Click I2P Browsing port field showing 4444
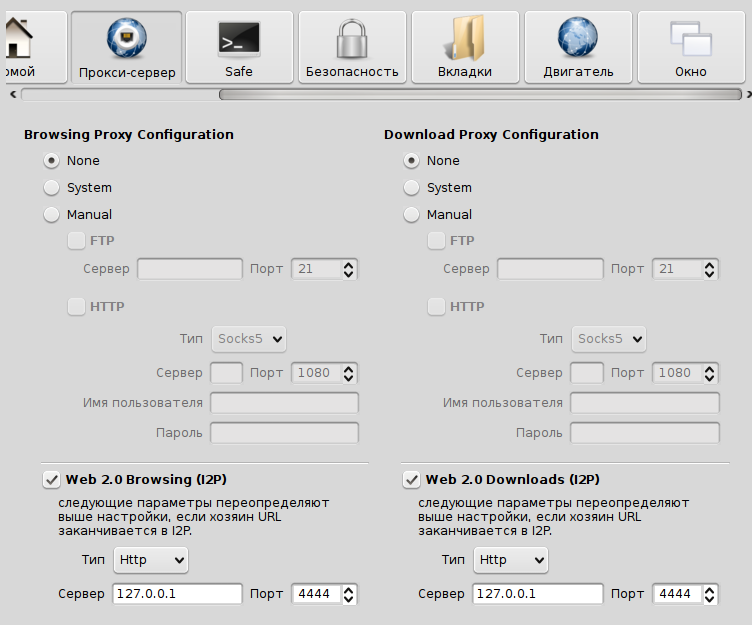 point(317,594)
